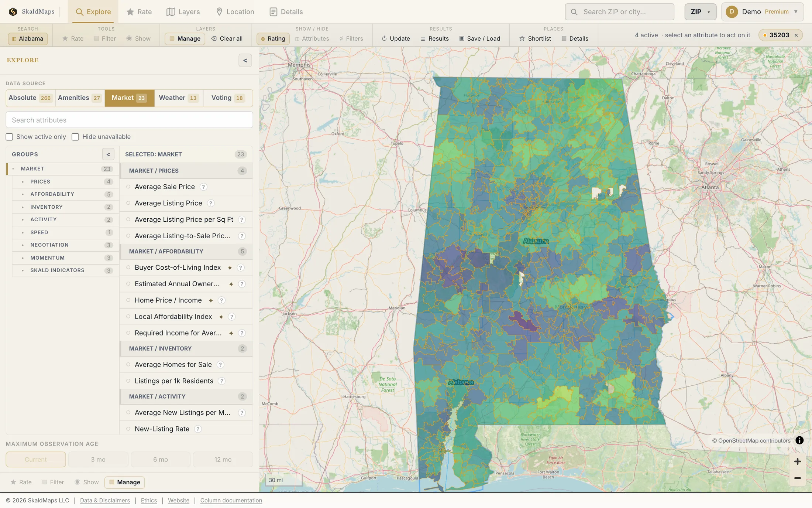Image resolution: width=812 pixels, height=508 pixels.
Task: Select the Weather data source tab
Action: click(179, 98)
